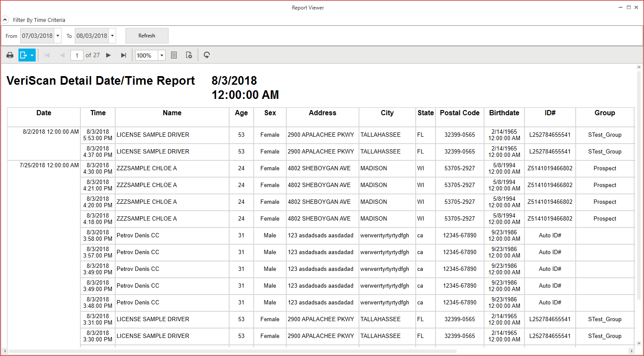Select ZZZSAMPLE CHLOE A at 4:21:00 PM row
The height and width of the screenshot is (356, 644).
click(x=147, y=185)
